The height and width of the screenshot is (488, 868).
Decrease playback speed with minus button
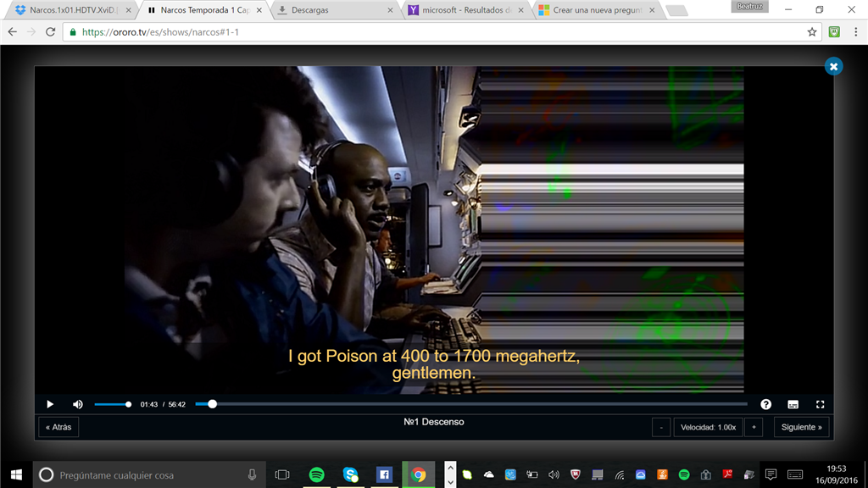(x=661, y=427)
